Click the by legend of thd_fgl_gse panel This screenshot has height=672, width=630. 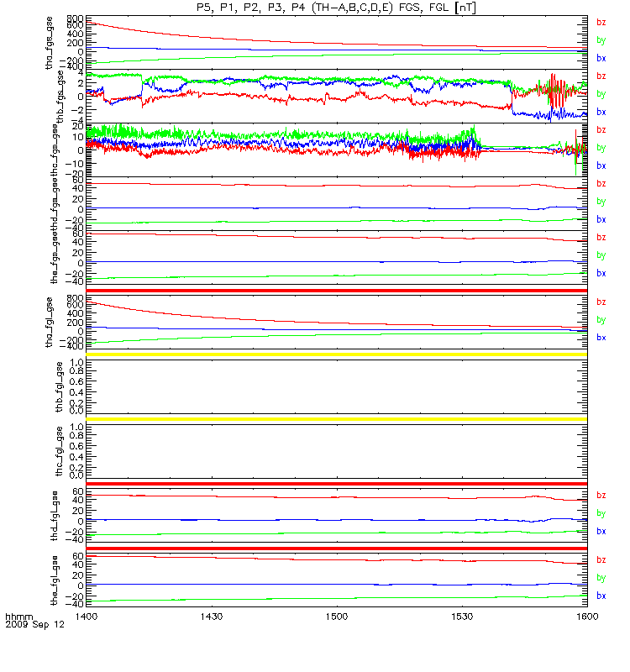click(601, 513)
